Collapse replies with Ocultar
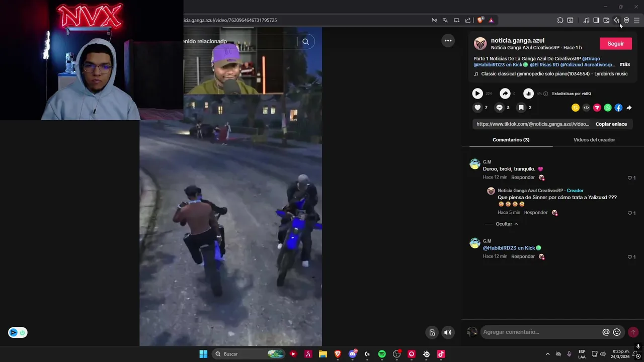 [507, 224]
